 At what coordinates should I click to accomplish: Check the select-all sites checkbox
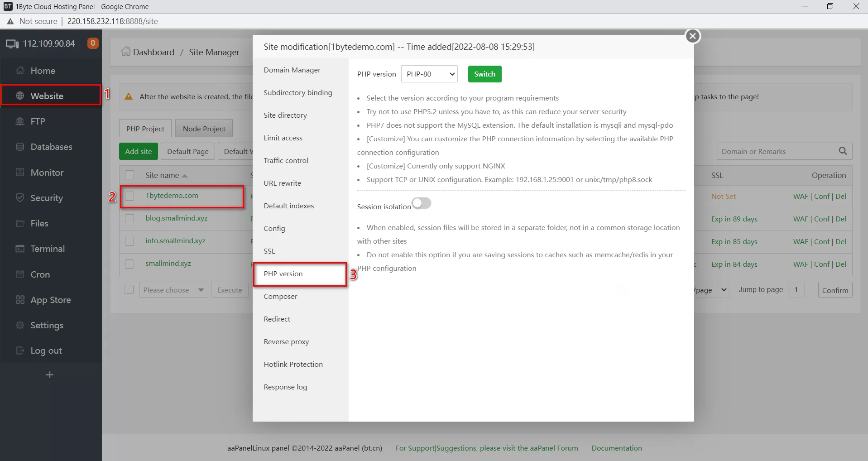pyautogui.click(x=129, y=175)
